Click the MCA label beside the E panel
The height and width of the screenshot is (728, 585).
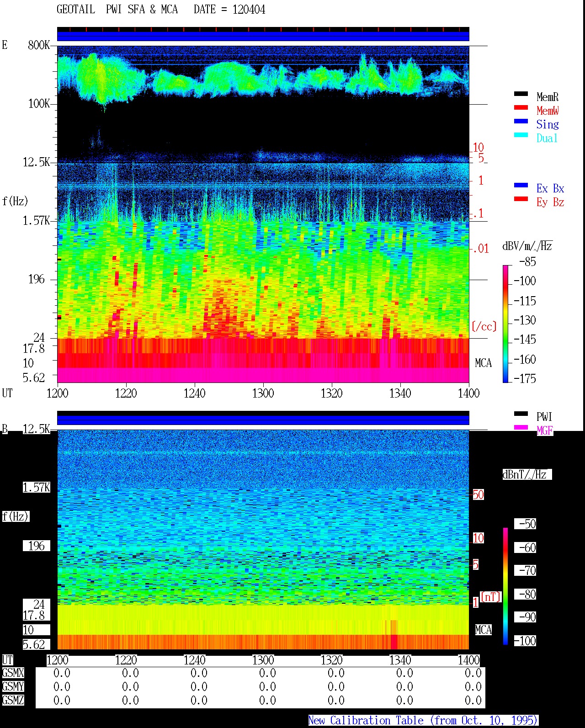point(483,363)
